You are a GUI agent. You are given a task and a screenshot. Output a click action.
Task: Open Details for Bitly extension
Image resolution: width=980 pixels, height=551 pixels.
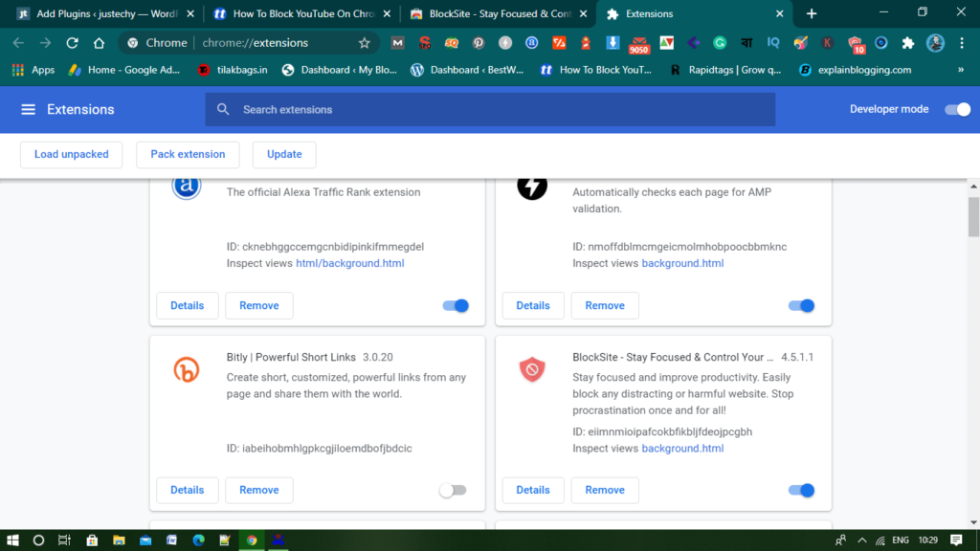(x=187, y=491)
